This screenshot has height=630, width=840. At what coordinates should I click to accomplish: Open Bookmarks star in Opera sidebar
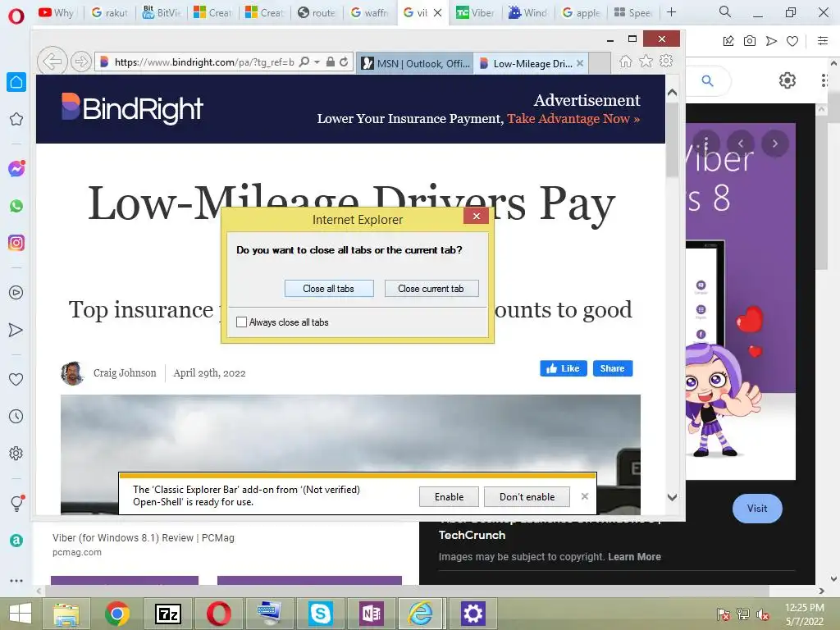[x=16, y=119]
